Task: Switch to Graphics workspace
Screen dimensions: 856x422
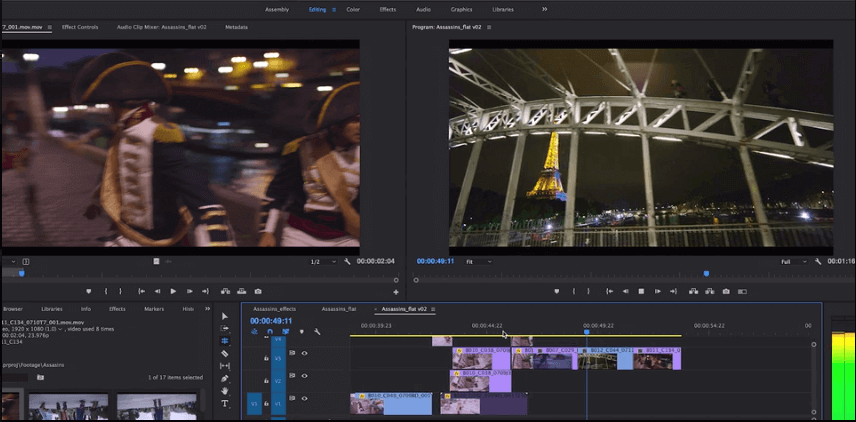Action: 461,10
